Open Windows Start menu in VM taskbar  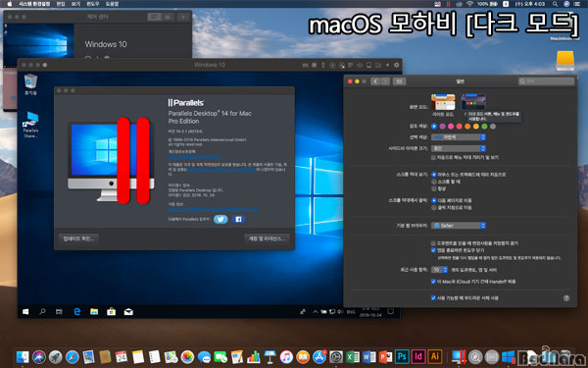pyautogui.click(x=25, y=312)
